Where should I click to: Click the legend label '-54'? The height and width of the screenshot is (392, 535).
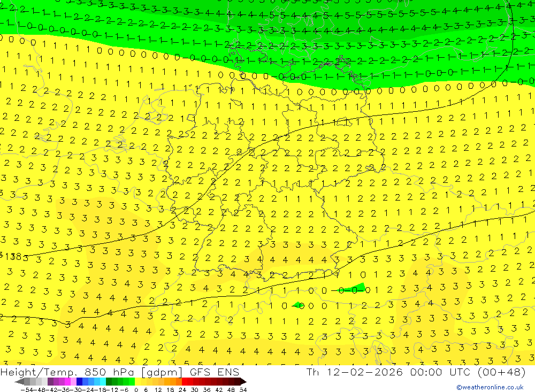27,390
